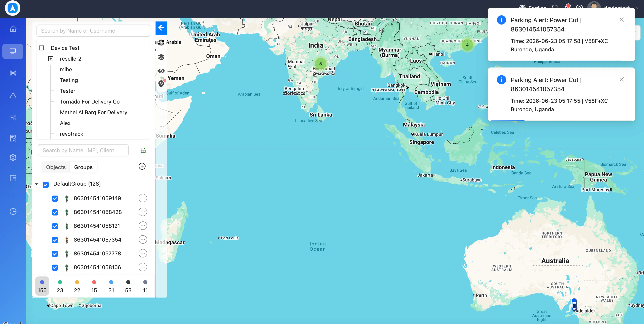Select Methel Al Barq For Delivery account
Screen dimensions: 644x324
click(94, 112)
